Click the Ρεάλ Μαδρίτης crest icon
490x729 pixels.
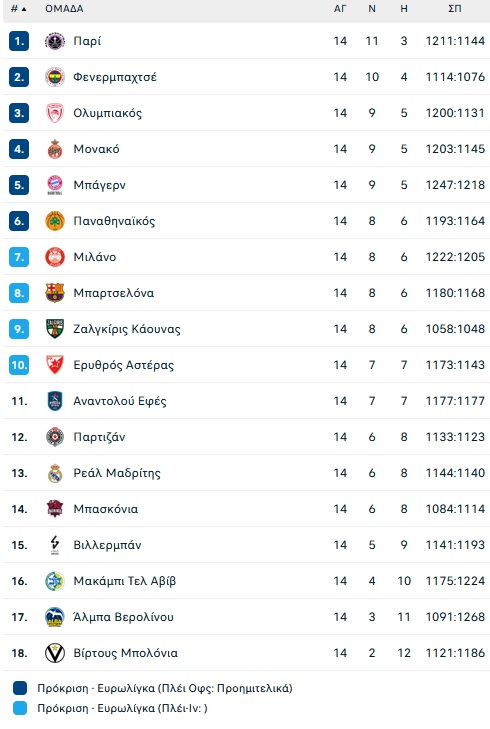click(x=55, y=473)
